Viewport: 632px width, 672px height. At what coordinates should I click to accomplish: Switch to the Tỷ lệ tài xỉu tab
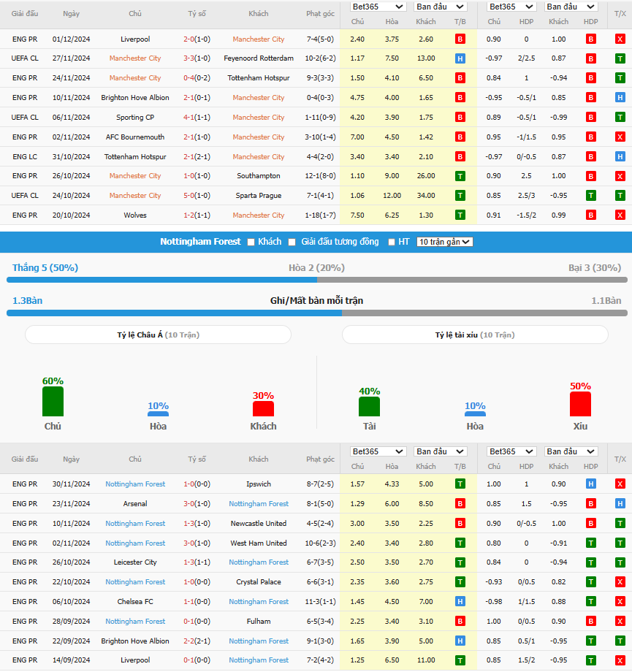point(475,335)
